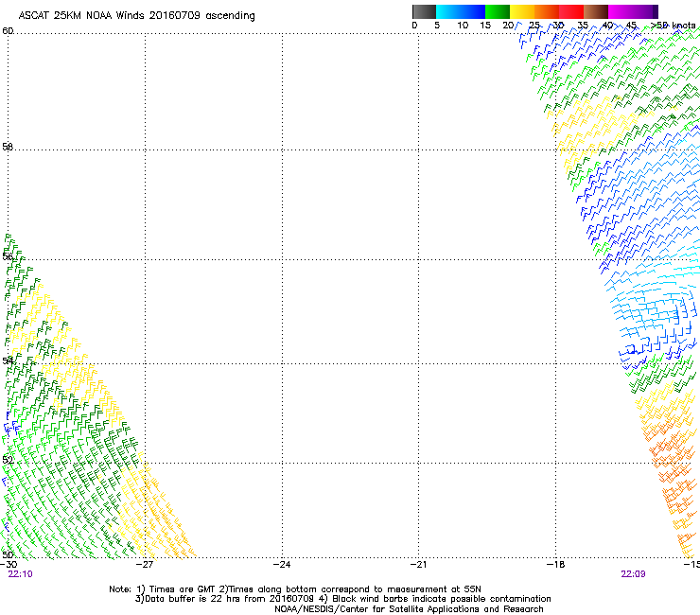This screenshot has width=700, height=615.
Task: Click the latitude label '50'
Action: point(8,554)
